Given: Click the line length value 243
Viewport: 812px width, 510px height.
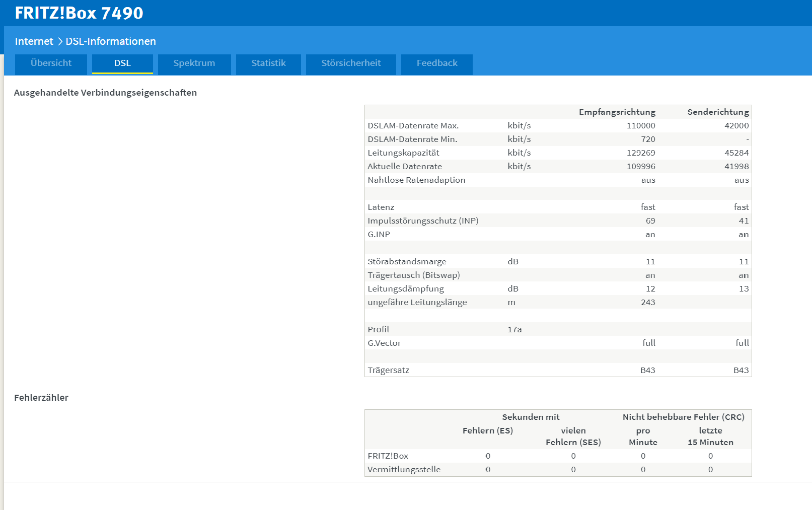Looking at the screenshot, I should [x=648, y=303].
